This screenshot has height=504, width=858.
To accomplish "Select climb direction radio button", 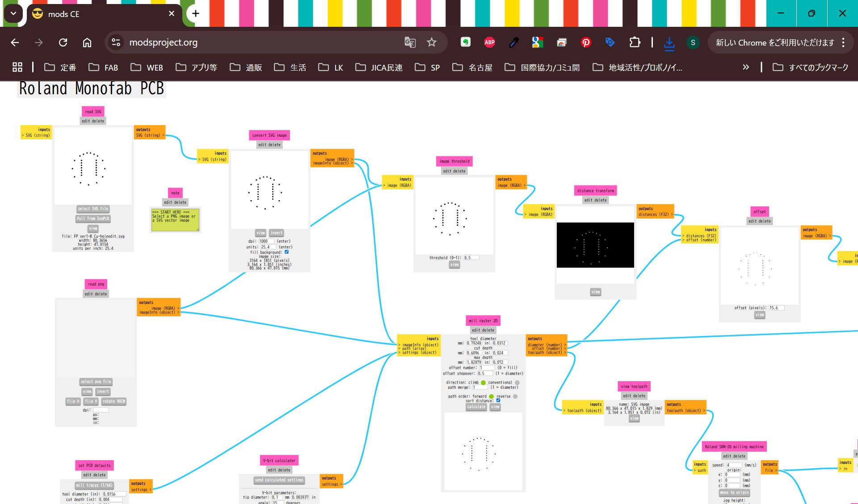I will (483, 382).
